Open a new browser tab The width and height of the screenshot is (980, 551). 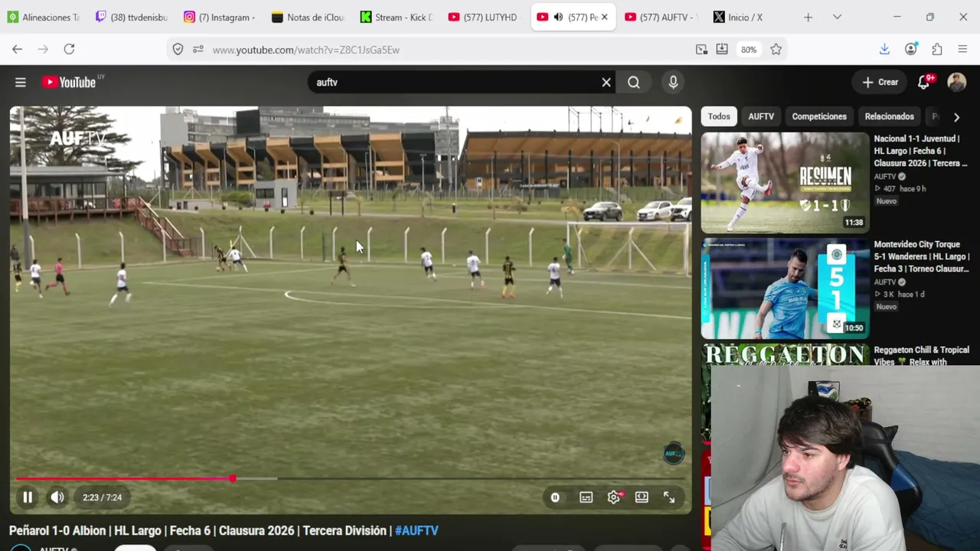pos(808,17)
